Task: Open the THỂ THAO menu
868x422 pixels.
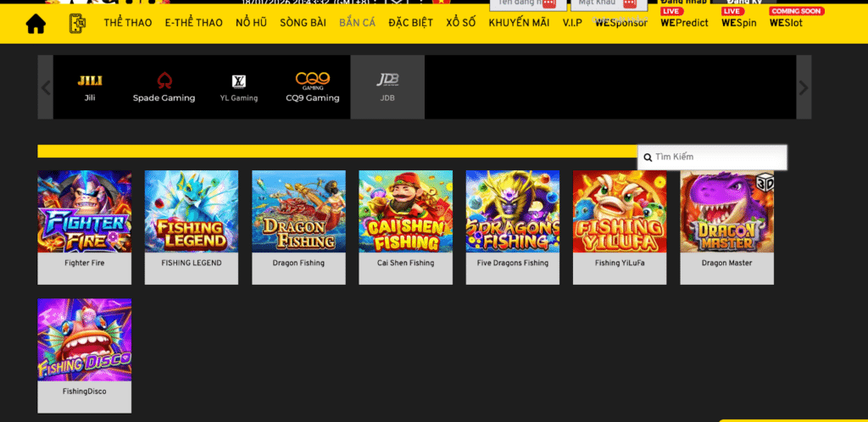Action: pos(128,23)
